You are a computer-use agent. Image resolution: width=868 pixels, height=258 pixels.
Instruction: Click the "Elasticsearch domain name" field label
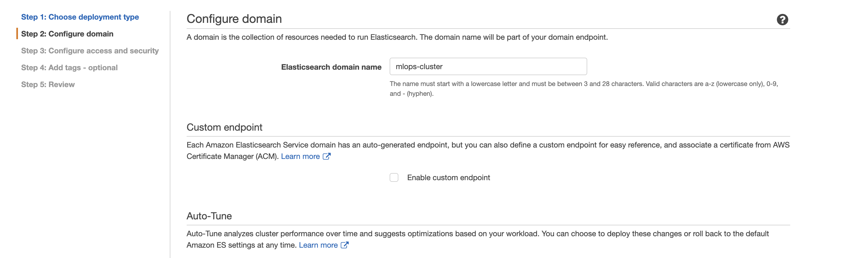[x=331, y=67]
